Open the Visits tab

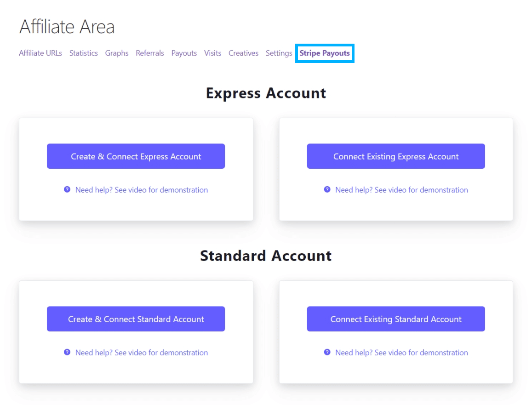pos(212,53)
